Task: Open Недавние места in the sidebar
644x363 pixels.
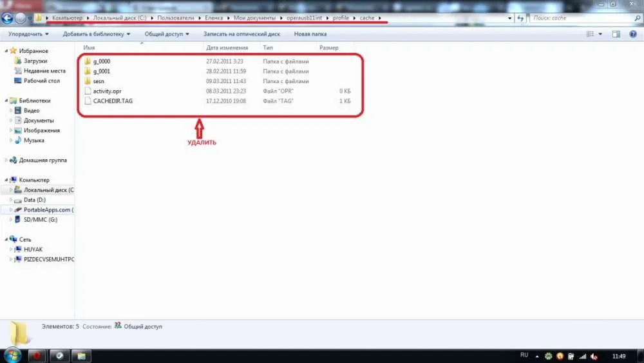Action: 44,71
